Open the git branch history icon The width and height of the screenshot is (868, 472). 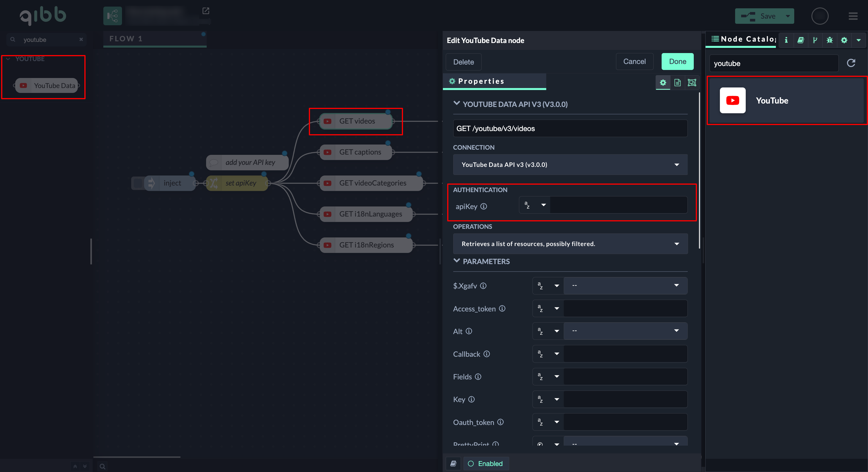pos(815,40)
